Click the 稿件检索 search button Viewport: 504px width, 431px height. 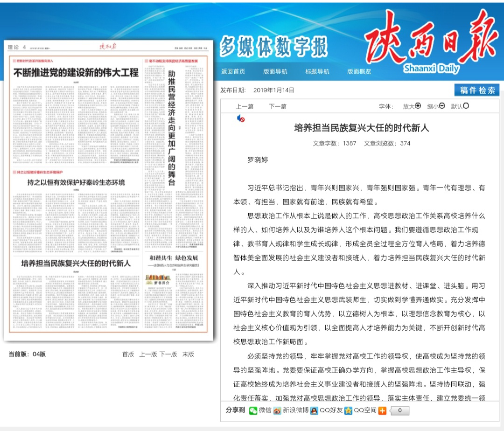click(477, 90)
